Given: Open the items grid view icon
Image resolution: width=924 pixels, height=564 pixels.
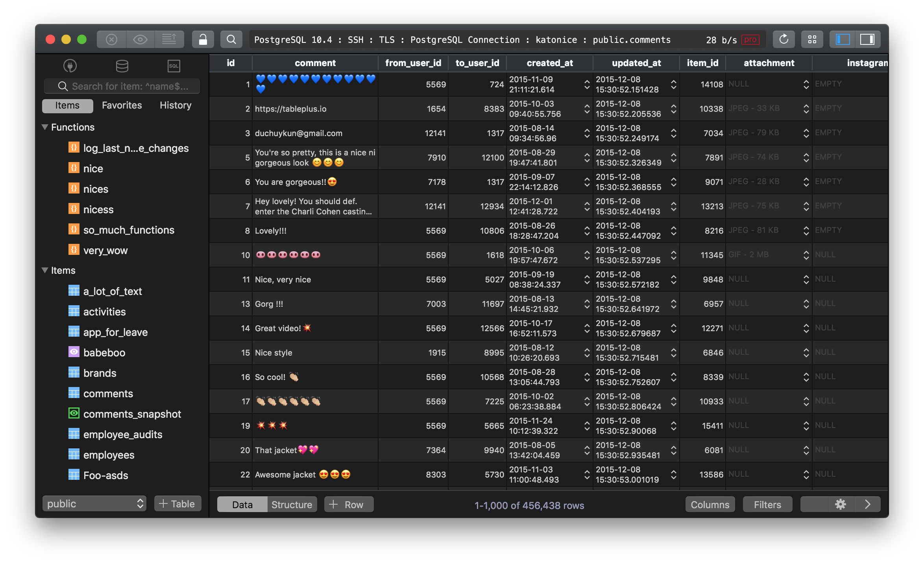Looking at the screenshot, I should click(812, 39).
